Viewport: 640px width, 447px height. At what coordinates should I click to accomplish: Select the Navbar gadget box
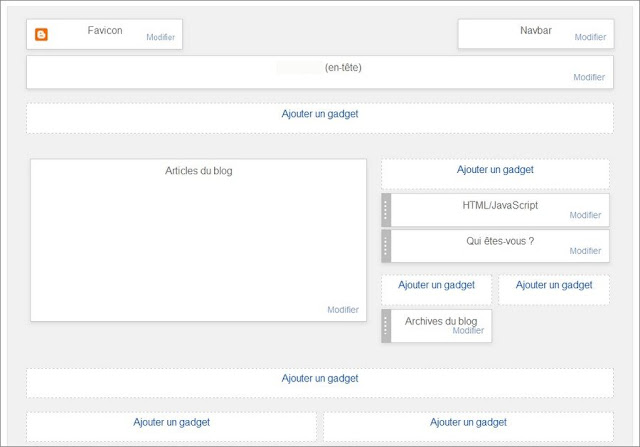tap(536, 34)
